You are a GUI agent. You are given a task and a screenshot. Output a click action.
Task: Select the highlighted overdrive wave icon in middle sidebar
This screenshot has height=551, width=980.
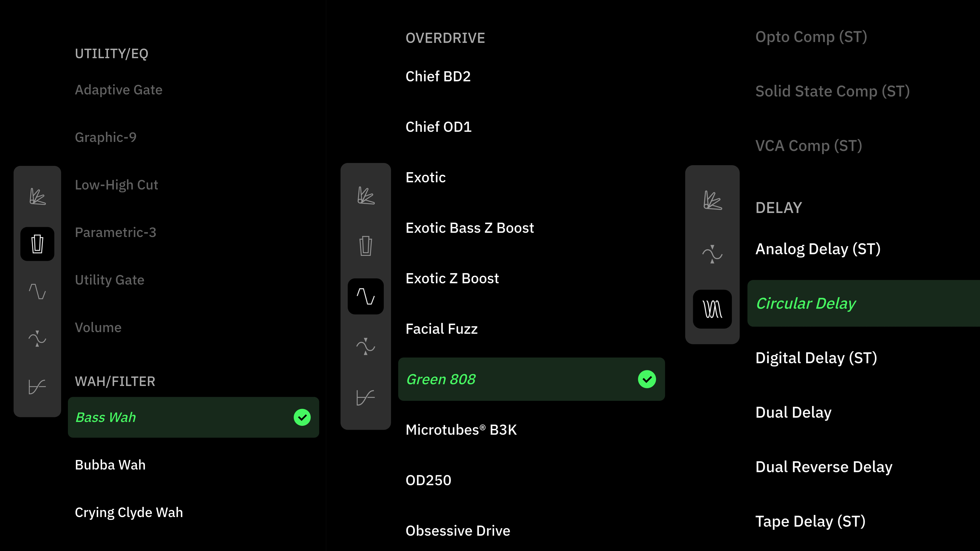click(x=366, y=296)
